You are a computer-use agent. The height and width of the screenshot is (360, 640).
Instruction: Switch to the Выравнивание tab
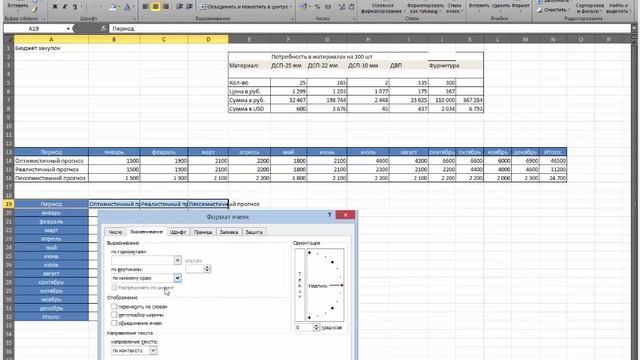coord(146,231)
